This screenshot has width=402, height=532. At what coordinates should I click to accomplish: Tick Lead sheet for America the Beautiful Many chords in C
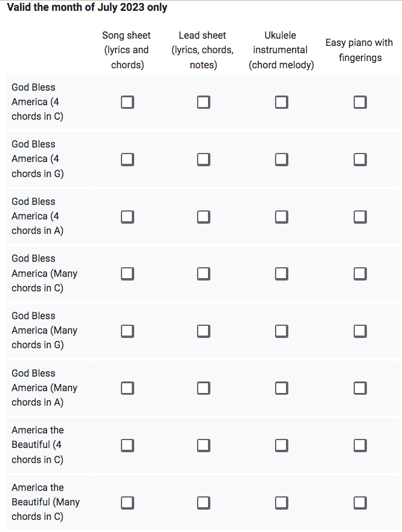click(203, 502)
